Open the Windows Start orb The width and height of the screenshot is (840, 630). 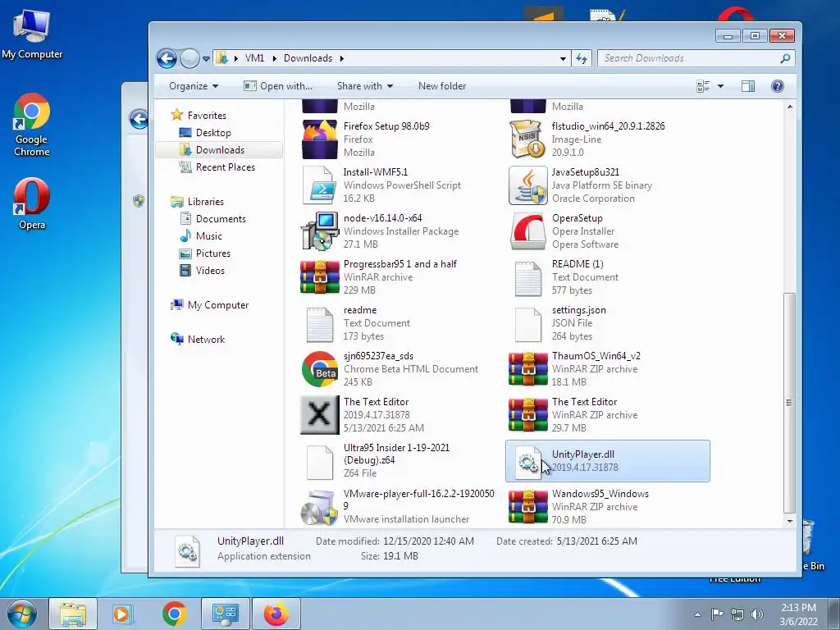(x=22, y=614)
